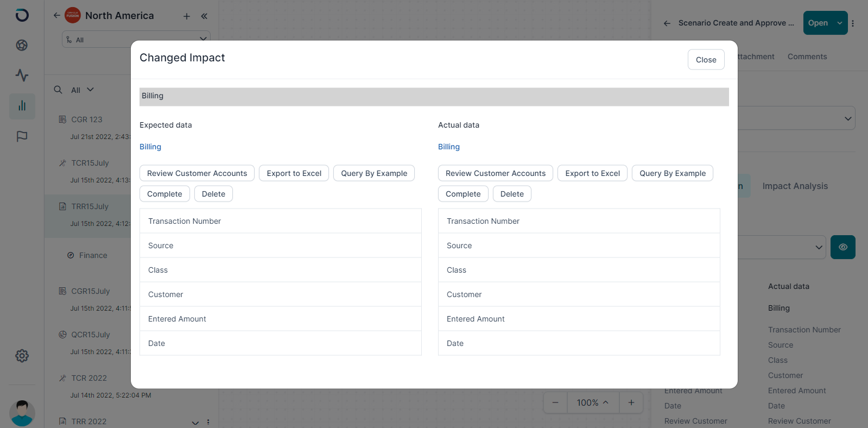Open the flag sidebar icon
Image resolution: width=868 pixels, height=428 pixels.
pos(22,136)
